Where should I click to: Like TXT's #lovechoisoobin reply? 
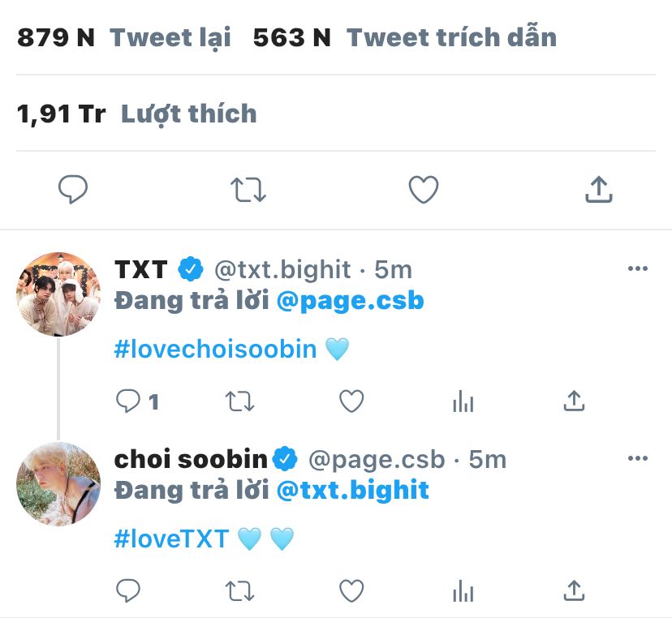(x=351, y=401)
